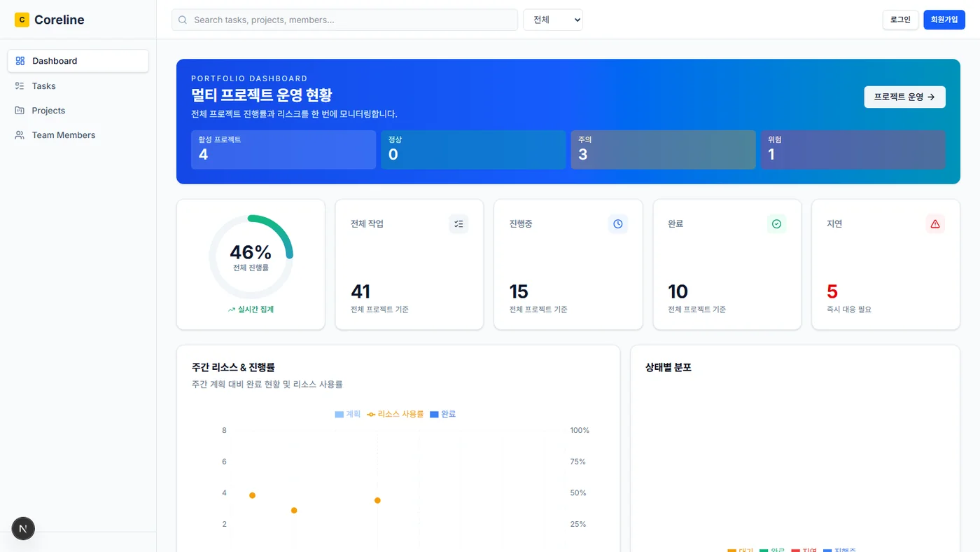Select the 위험 stat tile

853,150
